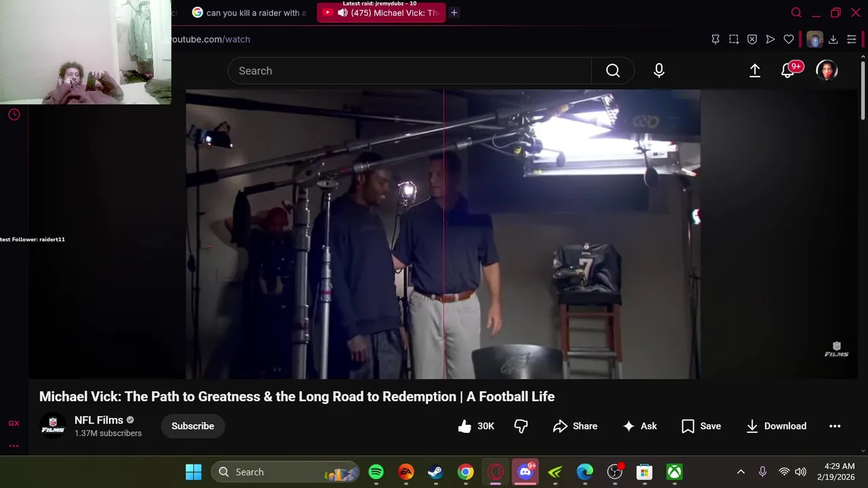The image size is (868, 488).
Task: Open Opera easy setup sliders icon
Action: (852, 39)
